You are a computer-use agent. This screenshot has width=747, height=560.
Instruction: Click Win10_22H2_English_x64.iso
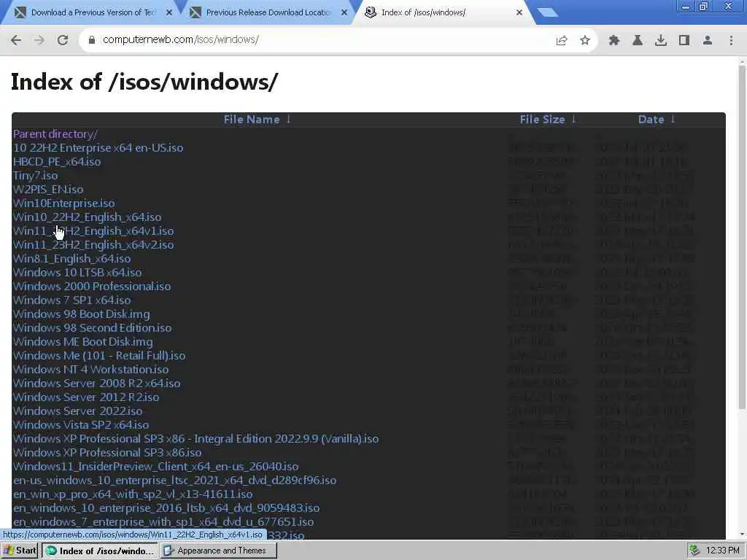[88, 217]
